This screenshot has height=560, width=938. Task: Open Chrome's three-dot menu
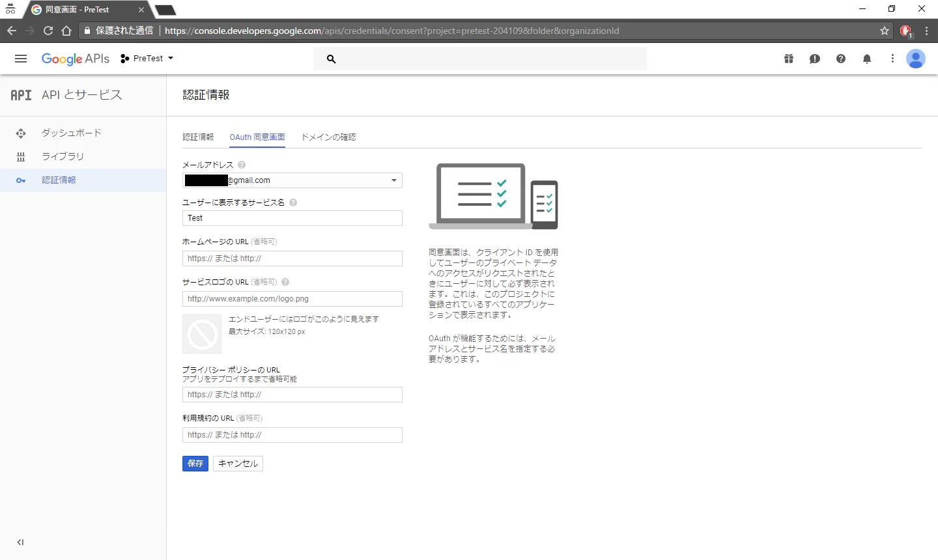[x=926, y=31]
